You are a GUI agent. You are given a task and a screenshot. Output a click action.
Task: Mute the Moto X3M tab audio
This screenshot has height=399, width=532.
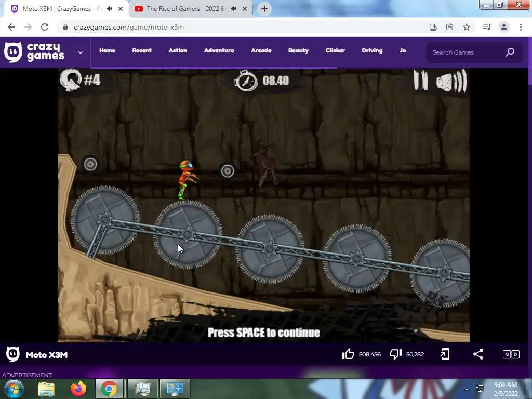click(109, 9)
